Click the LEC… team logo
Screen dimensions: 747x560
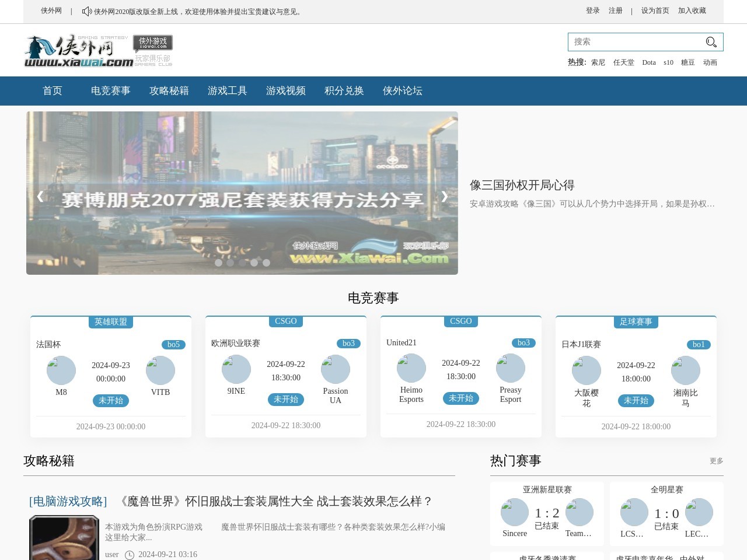point(699,512)
